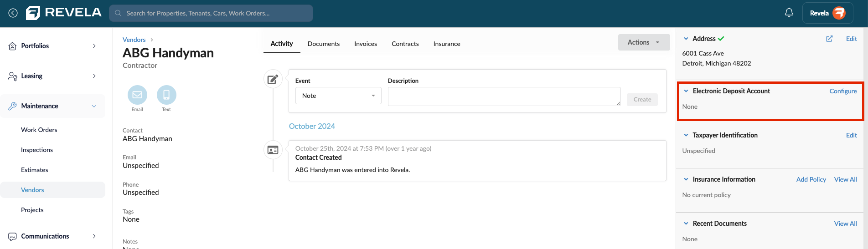Open the Revela account menu
868x249 pixels.
827,13
